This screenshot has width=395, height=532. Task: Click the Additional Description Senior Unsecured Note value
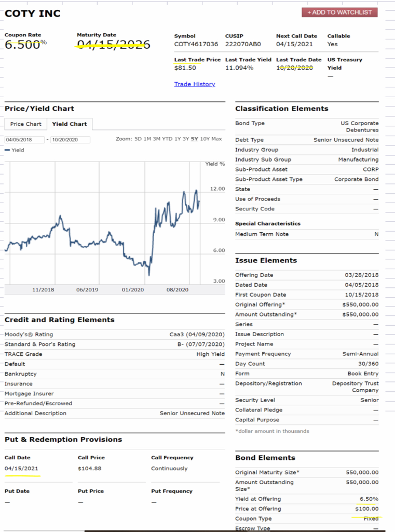tap(192, 413)
